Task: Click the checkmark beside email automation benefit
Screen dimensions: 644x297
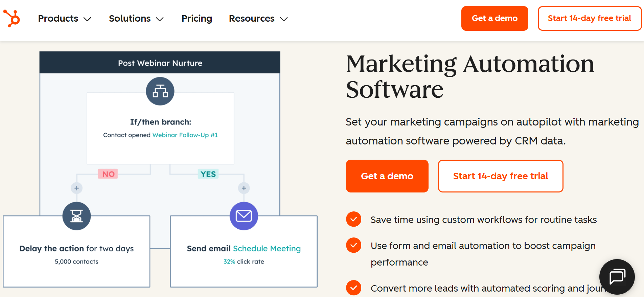Action: (353, 245)
